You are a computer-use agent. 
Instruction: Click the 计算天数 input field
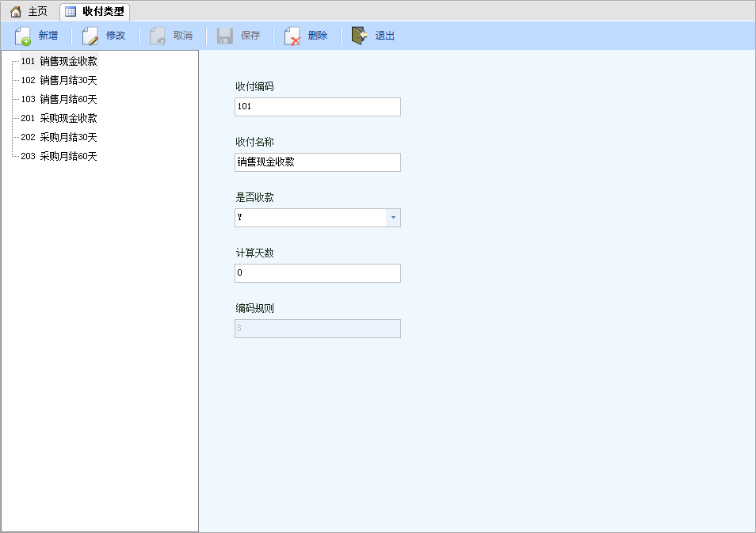tap(318, 273)
